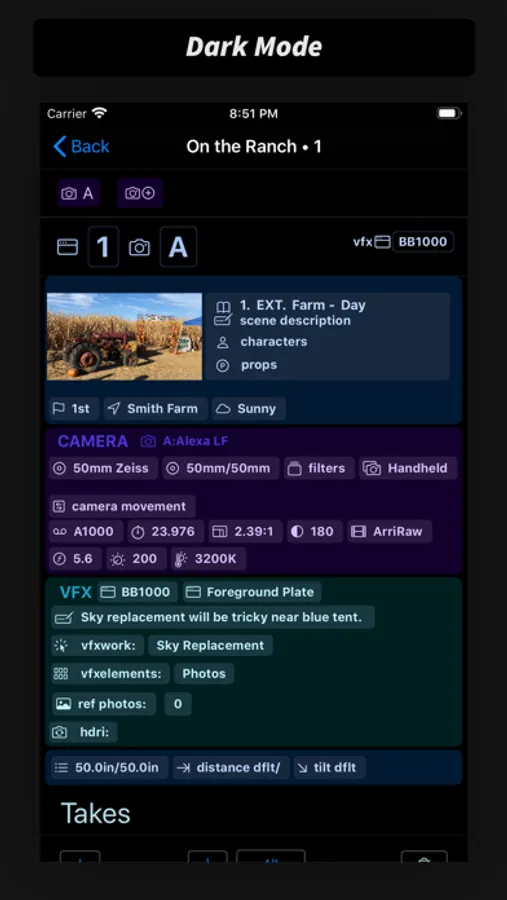Open the 180 shutter angle chip
This screenshot has width=507, height=900.
(315, 532)
